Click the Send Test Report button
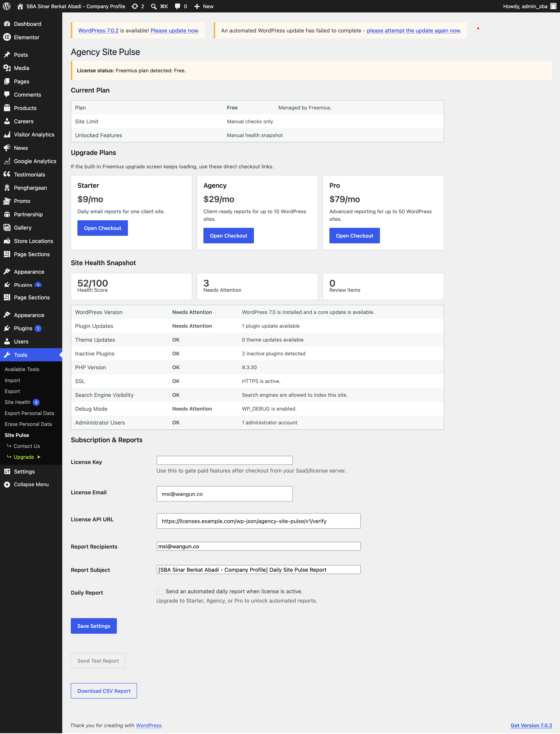Screen dimensions: 560x734 [98, 661]
